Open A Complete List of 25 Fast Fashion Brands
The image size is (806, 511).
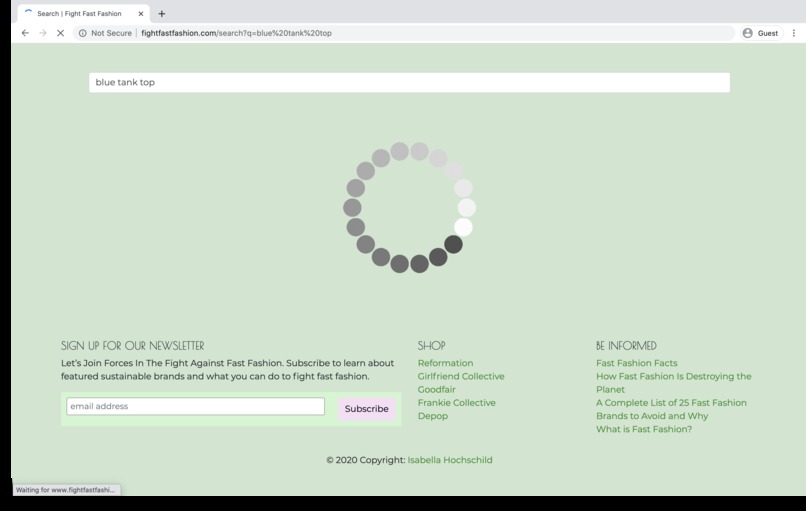[671, 409]
